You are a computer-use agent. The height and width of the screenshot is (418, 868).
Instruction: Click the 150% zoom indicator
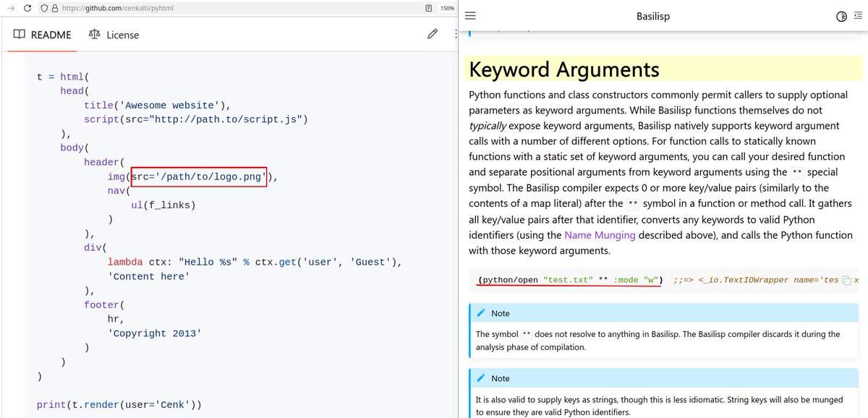[x=447, y=8]
